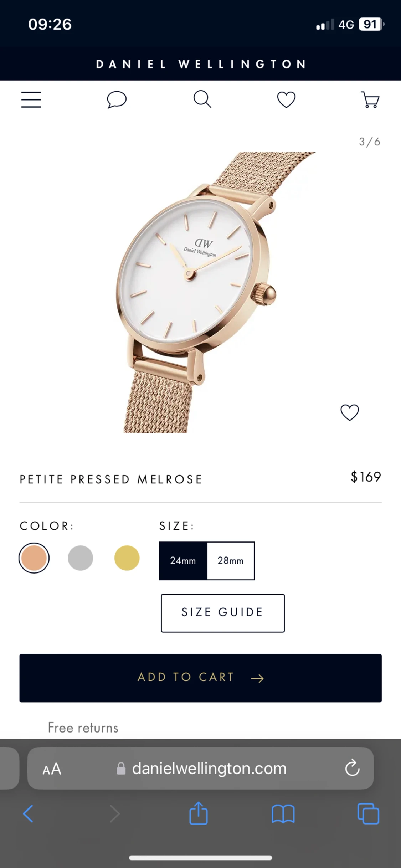Open the Size Guide
The height and width of the screenshot is (868, 401).
coord(223,613)
